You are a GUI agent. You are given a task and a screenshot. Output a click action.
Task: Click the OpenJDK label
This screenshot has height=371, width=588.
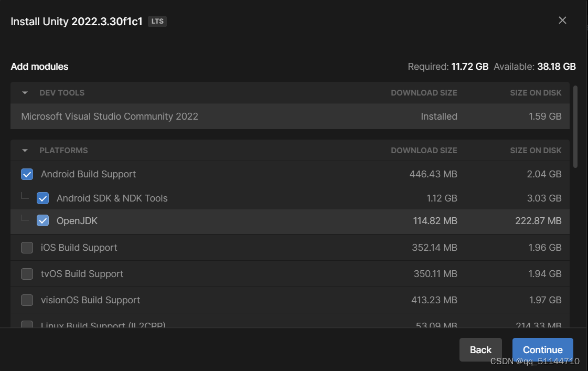(x=77, y=220)
